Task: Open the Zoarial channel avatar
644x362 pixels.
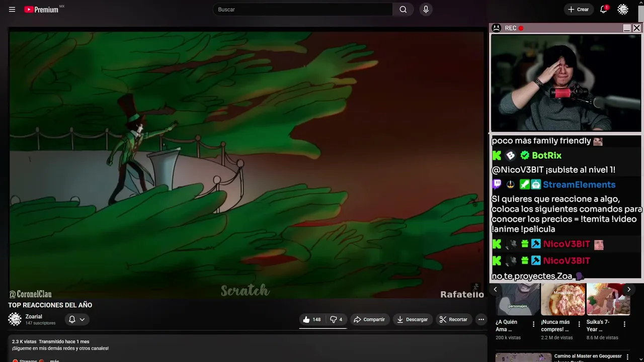Action: [x=15, y=319]
